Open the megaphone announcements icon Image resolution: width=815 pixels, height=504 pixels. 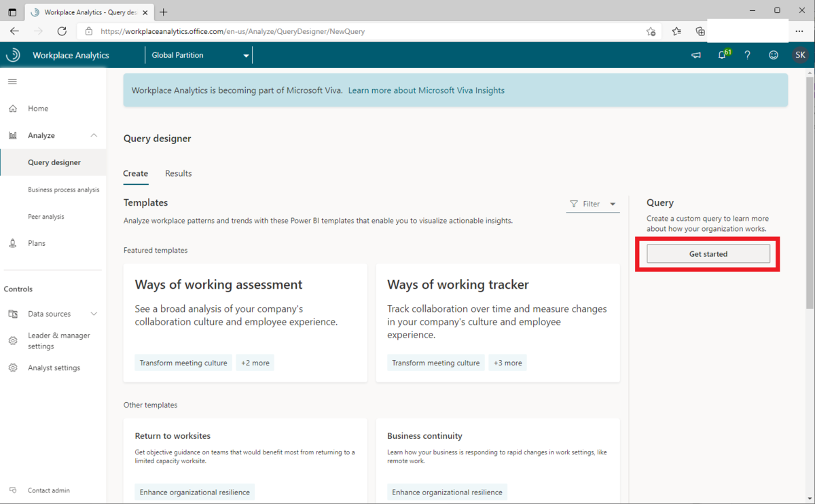(696, 56)
